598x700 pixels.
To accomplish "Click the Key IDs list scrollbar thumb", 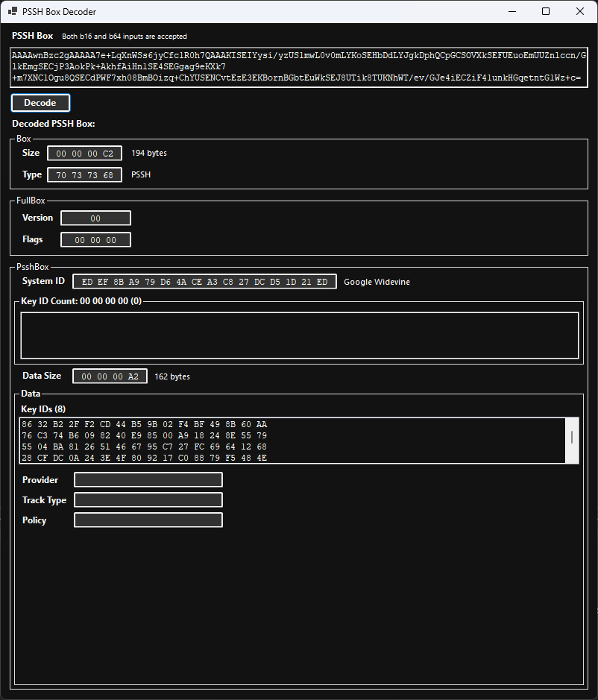I will click(572, 437).
